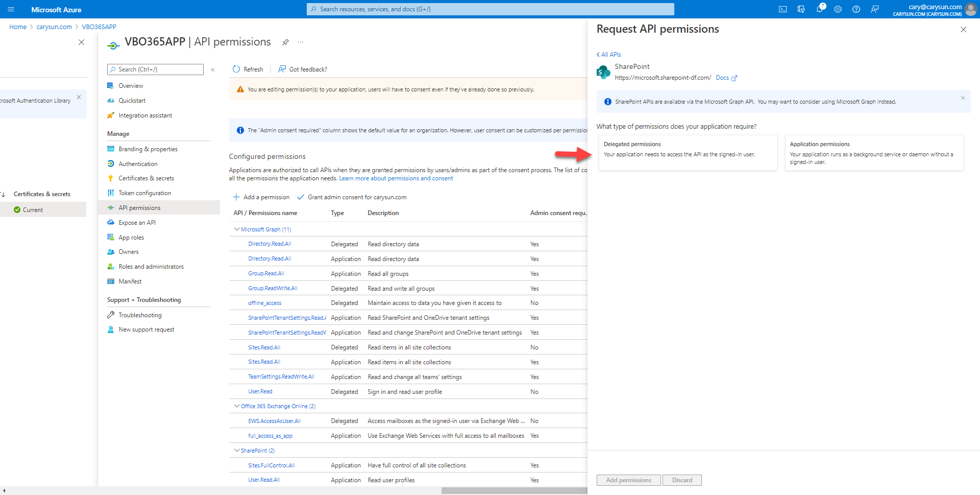The height and width of the screenshot is (495, 980).
Task: Open the Azure portal hamburger menu
Action: point(11,9)
